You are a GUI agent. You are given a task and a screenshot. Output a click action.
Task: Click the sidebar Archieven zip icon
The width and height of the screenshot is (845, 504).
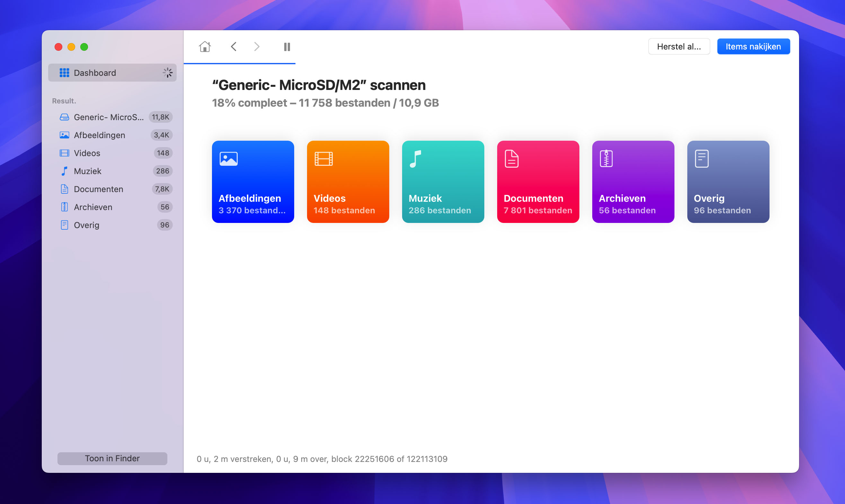click(x=64, y=207)
